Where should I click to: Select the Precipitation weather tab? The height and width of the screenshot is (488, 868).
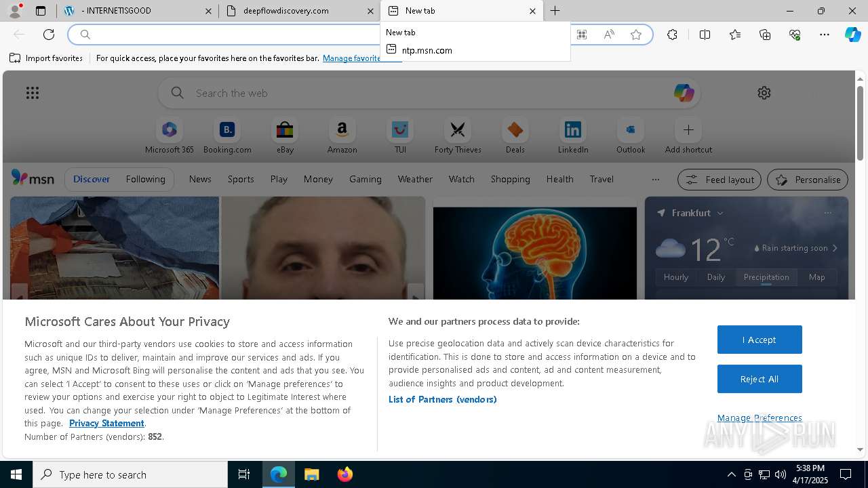click(x=766, y=277)
